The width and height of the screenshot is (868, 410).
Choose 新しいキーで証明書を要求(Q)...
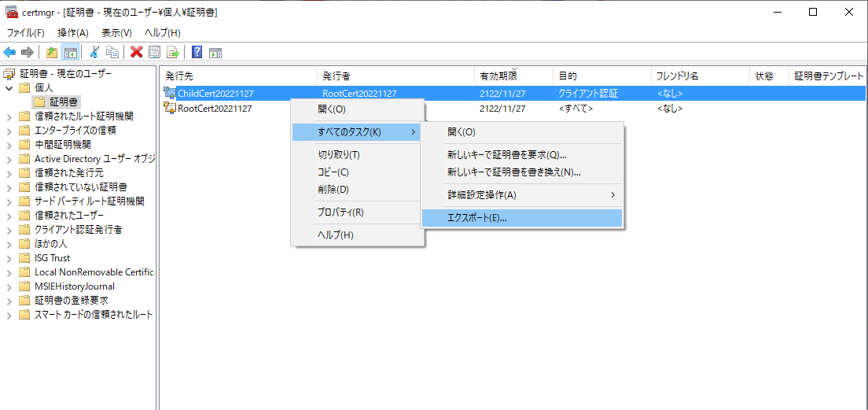tap(521, 154)
